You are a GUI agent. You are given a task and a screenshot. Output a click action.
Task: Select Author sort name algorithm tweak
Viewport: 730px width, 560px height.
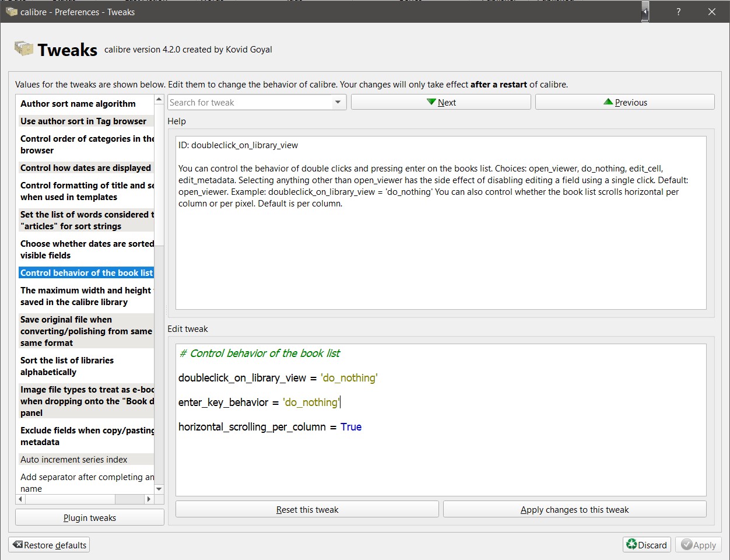tap(86, 104)
